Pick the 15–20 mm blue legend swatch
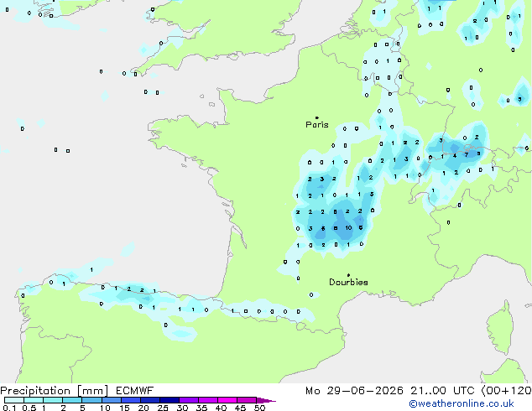The width and height of the screenshot is (532, 411). pyautogui.click(x=131, y=400)
